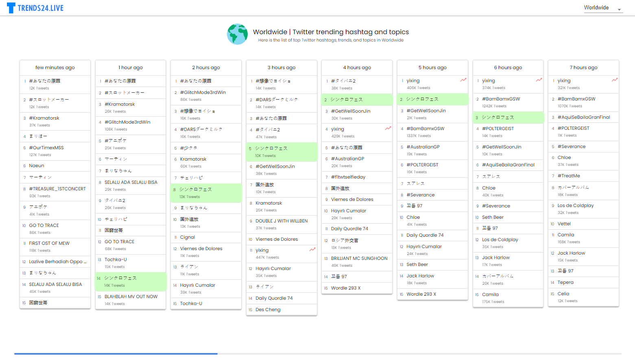The image size is (635, 364).
Task: Open Naeun trend link
Action: pos(37,166)
